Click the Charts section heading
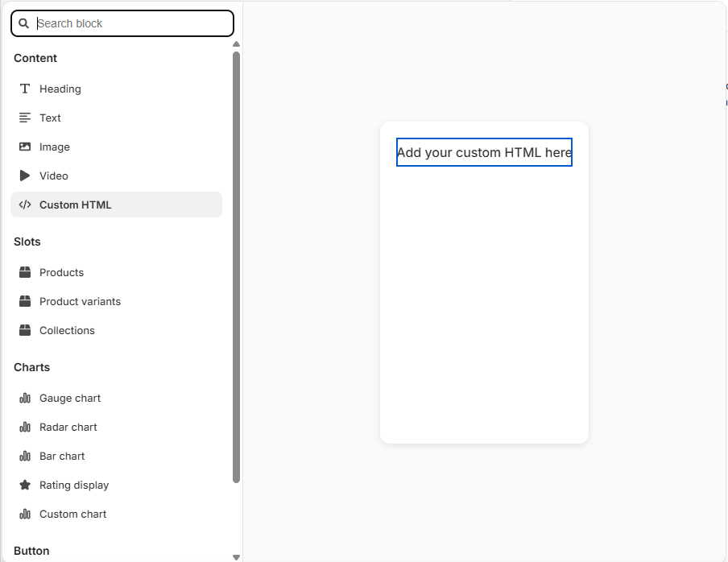This screenshot has width=728, height=562. [31, 367]
